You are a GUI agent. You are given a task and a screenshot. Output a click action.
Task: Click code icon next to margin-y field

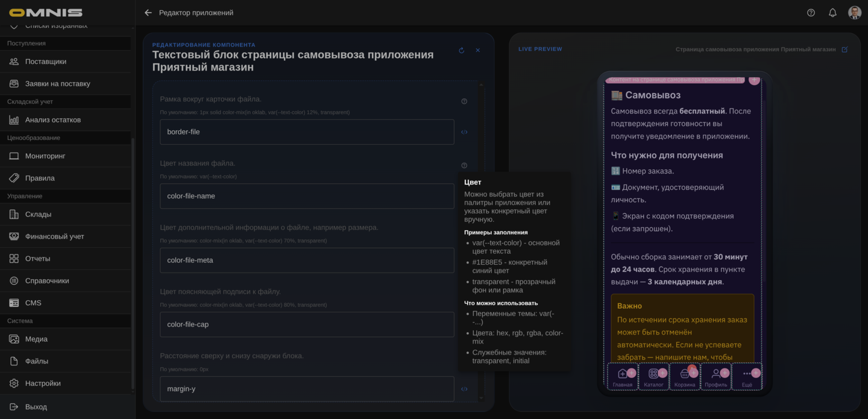(464, 389)
